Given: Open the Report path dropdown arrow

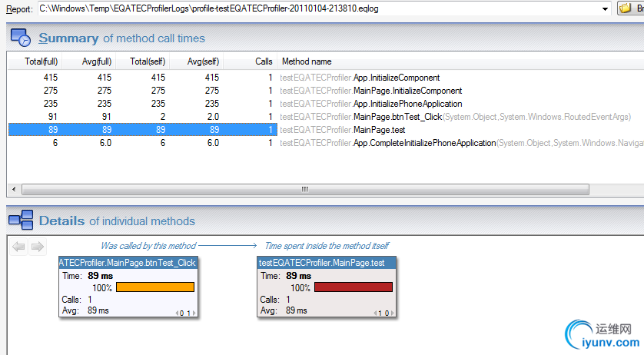Looking at the screenshot, I should click(x=605, y=8).
